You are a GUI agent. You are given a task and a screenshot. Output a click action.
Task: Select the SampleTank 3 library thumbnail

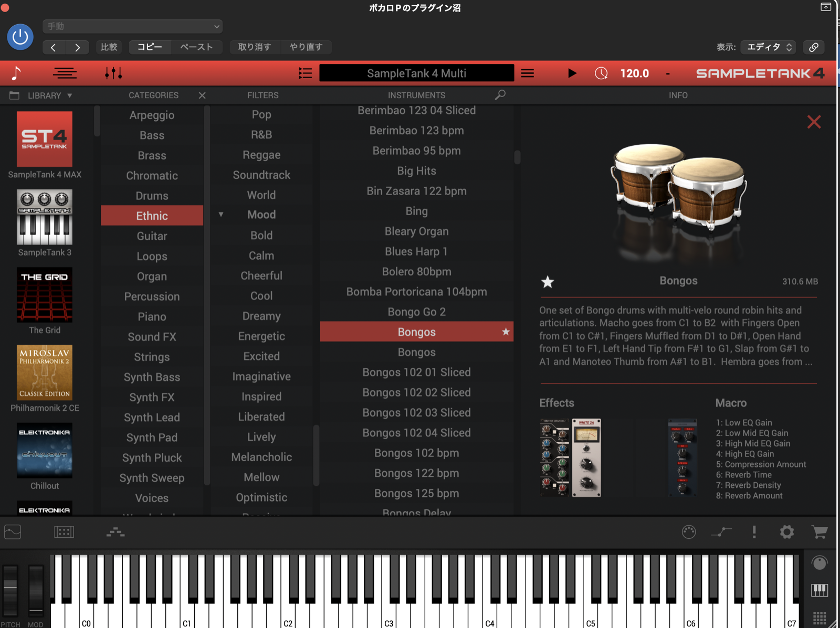point(45,217)
